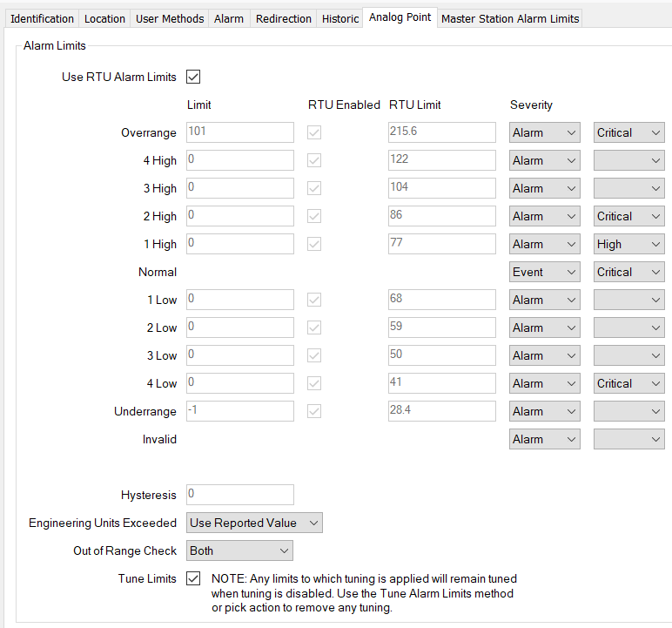Click the Overrange RTU Enabled checkbox
Viewport: 672px width, 628px height.
(x=314, y=132)
